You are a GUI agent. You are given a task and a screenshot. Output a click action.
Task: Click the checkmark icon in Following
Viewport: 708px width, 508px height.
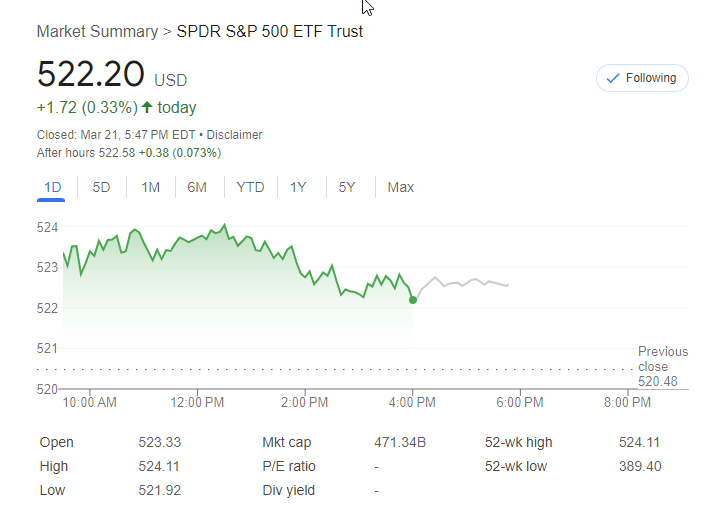click(613, 78)
